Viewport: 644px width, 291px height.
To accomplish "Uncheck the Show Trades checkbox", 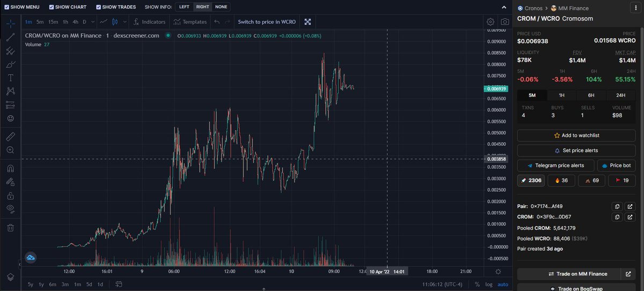I will click(x=98, y=7).
